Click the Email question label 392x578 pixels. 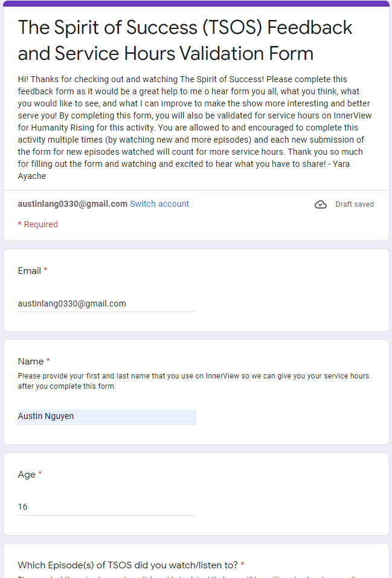pos(29,271)
